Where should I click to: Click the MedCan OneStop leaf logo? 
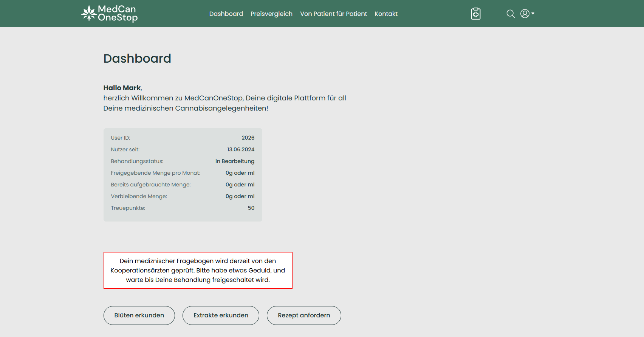tap(89, 13)
